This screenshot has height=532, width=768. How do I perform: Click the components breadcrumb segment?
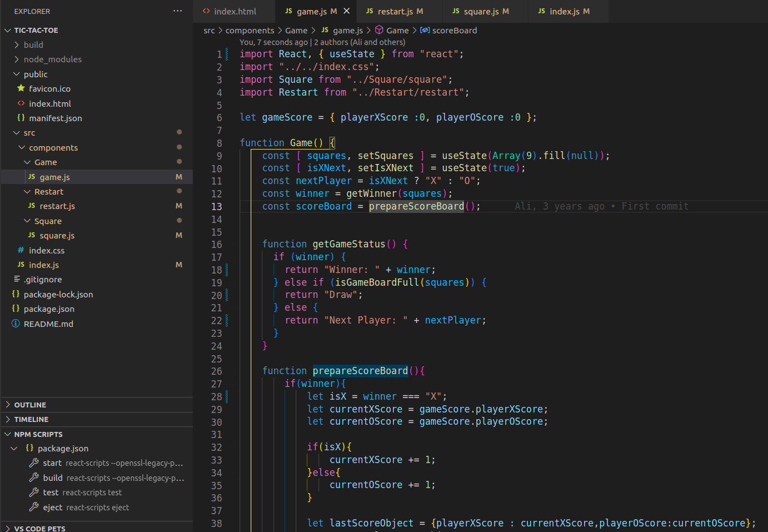[x=250, y=31]
